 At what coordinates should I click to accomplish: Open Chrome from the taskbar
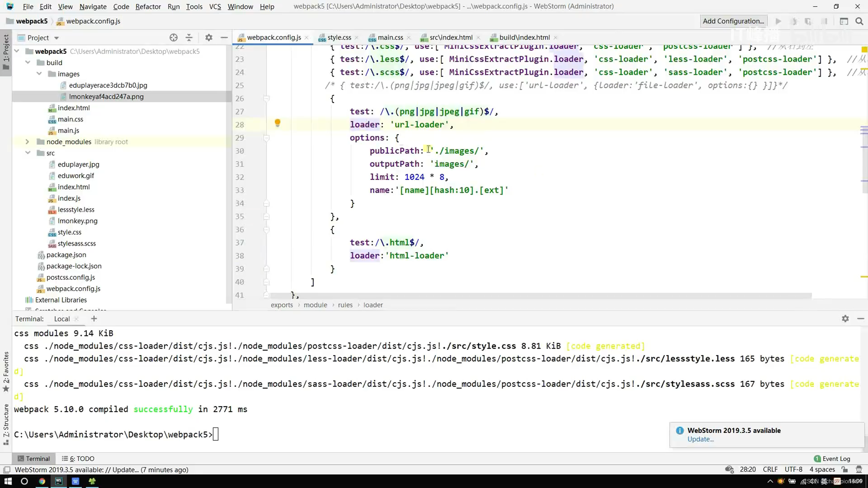tap(42, 481)
